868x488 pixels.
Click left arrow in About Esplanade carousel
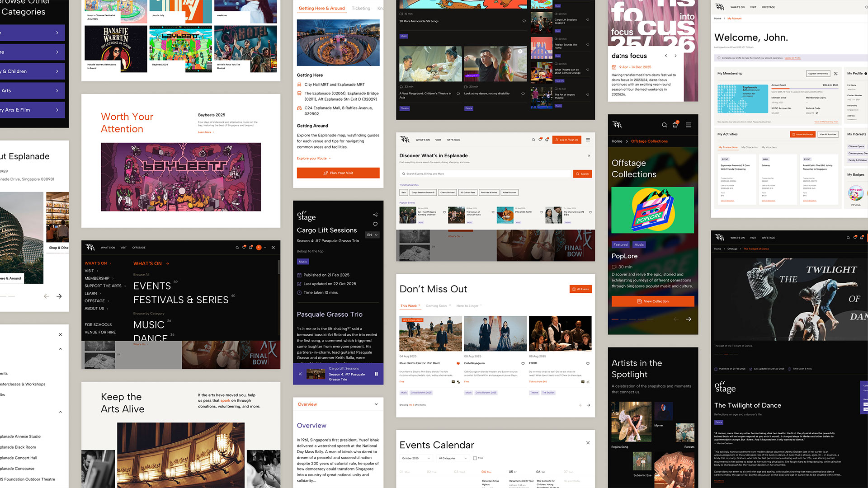(x=46, y=296)
